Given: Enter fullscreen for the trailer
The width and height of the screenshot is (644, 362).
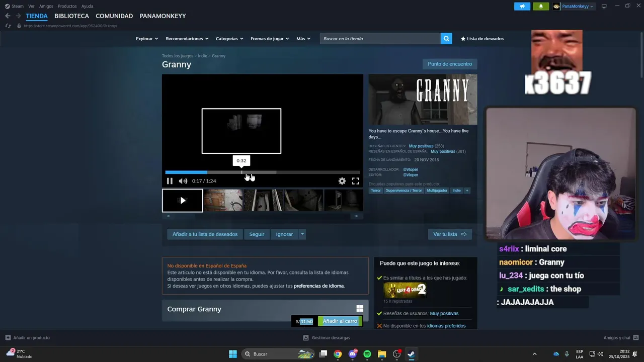Looking at the screenshot, I should [x=356, y=181].
